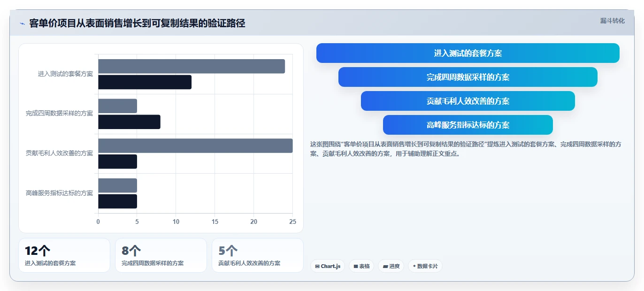Select the 贡献毛利人效改善的方案 funnel bar
Image resolution: width=644 pixels, height=291 pixels.
tap(468, 101)
